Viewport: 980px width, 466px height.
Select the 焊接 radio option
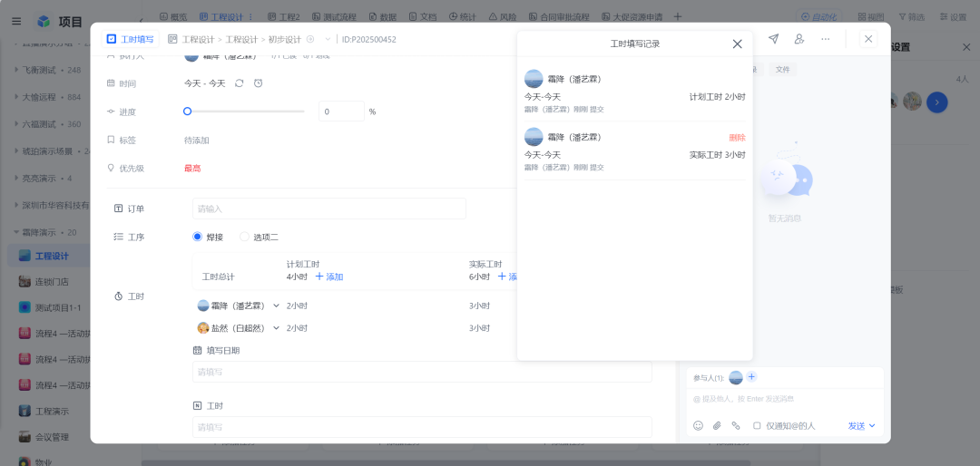click(198, 237)
